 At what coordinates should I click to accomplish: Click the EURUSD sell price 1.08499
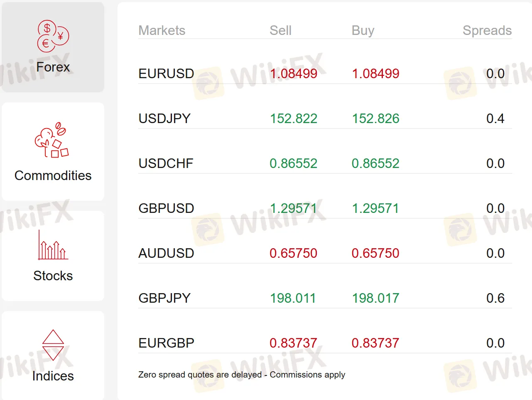coord(293,74)
